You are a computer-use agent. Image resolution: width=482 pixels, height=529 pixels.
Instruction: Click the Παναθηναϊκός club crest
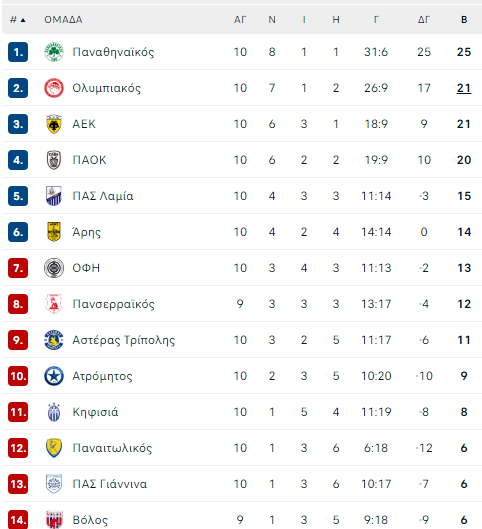(x=54, y=52)
